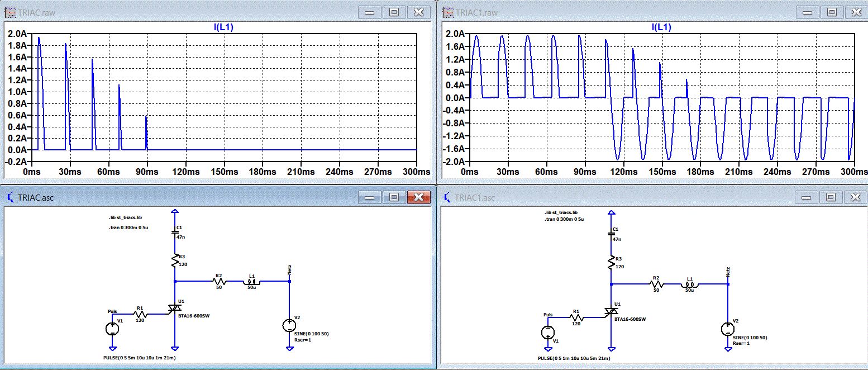This screenshot has height=370, width=868.
Task: Select voltage source V2 in TRIAC.asc schematic
Action: click(x=289, y=325)
